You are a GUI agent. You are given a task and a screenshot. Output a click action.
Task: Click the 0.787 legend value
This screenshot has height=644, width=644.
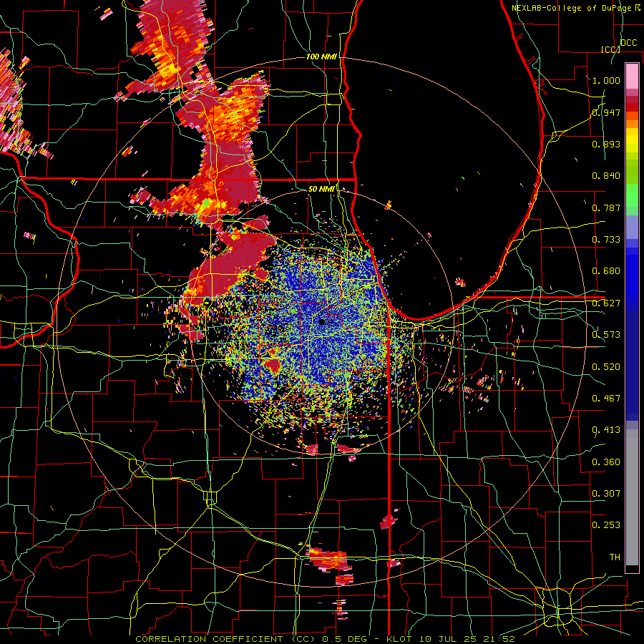(606, 208)
